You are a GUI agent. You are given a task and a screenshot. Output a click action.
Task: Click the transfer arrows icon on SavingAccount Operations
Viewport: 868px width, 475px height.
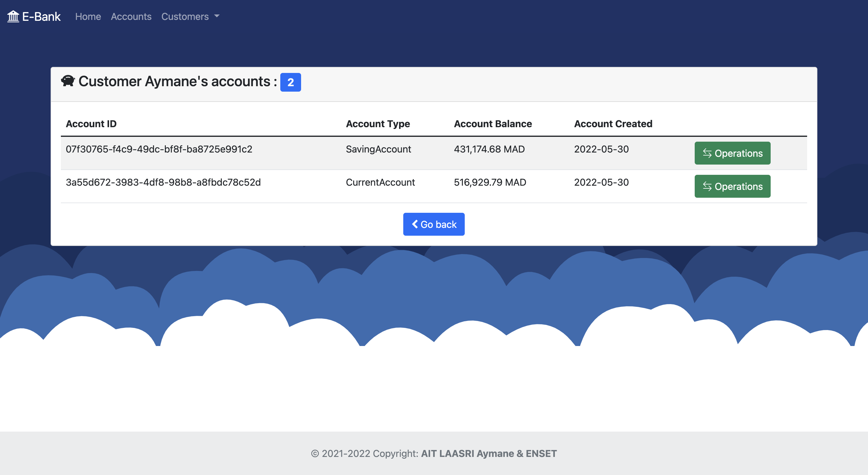pyautogui.click(x=707, y=153)
